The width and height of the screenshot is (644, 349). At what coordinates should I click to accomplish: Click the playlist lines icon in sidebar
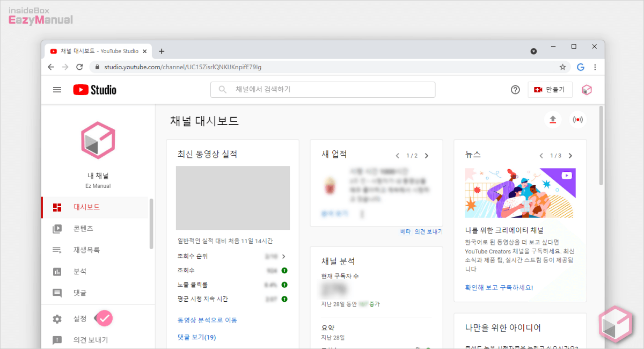point(57,250)
